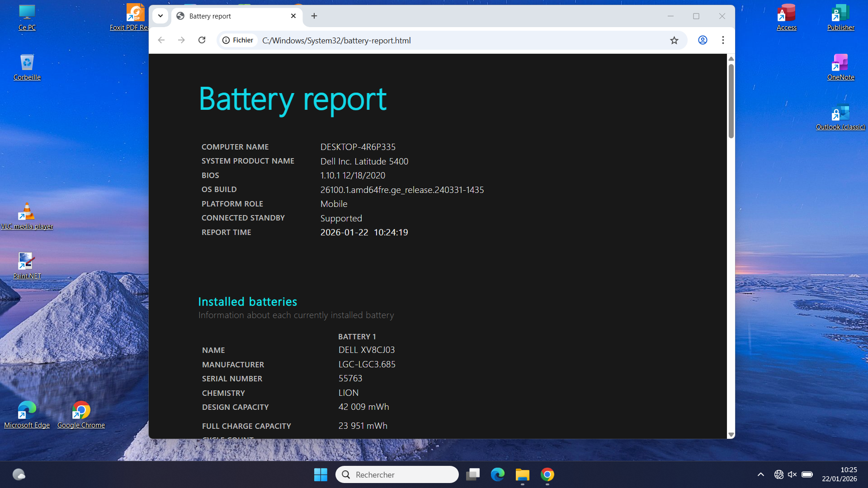868x488 pixels.
Task: Select the Paint.NET desktop shortcut
Action: (27, 267)
